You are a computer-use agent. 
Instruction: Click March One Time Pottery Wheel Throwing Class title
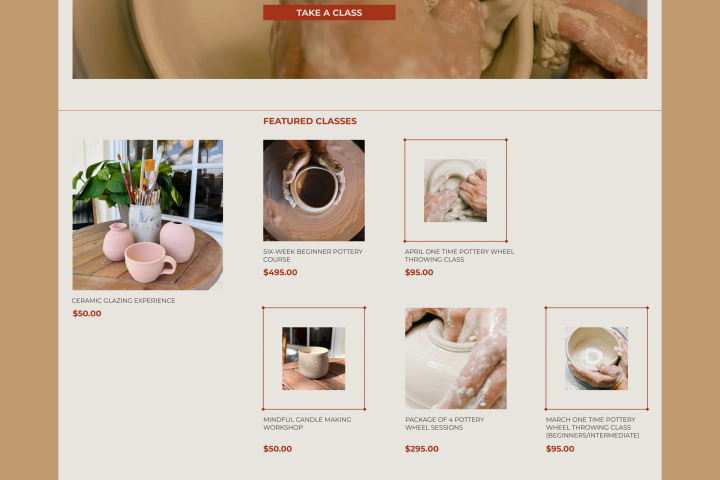coord(592,427)
